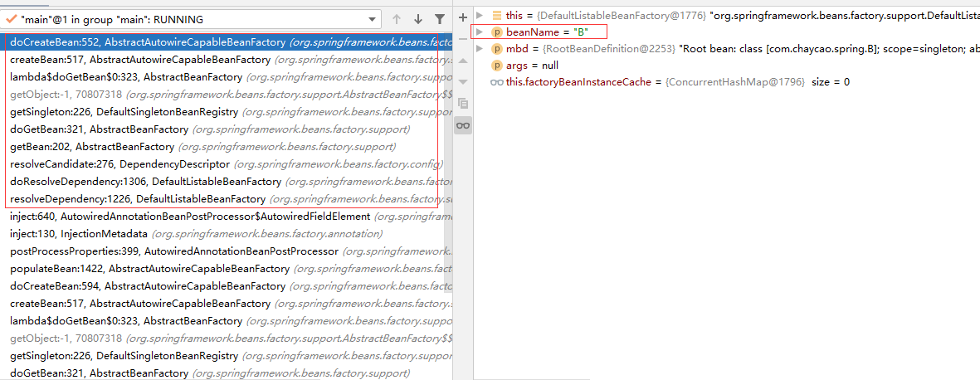Click the frames filter funnel icon

(x=440, y=19)
